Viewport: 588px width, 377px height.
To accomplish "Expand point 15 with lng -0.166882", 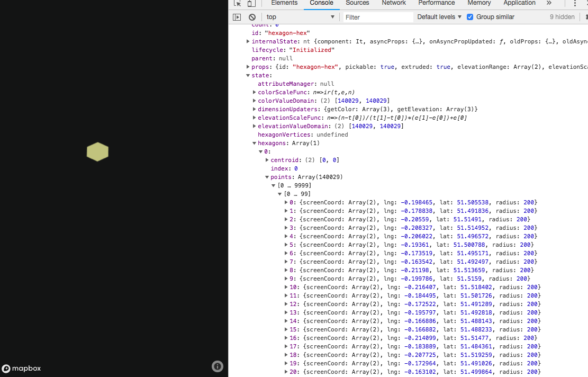I will click(286, 329).
